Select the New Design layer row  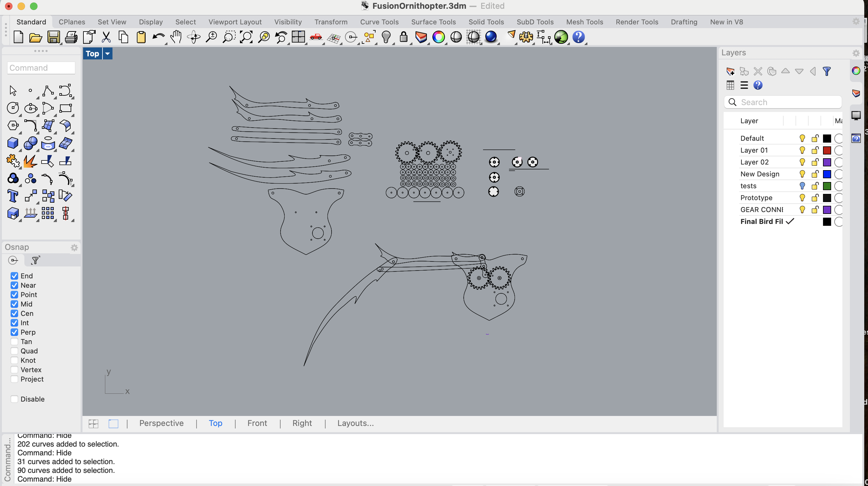[x=783, y=174]
